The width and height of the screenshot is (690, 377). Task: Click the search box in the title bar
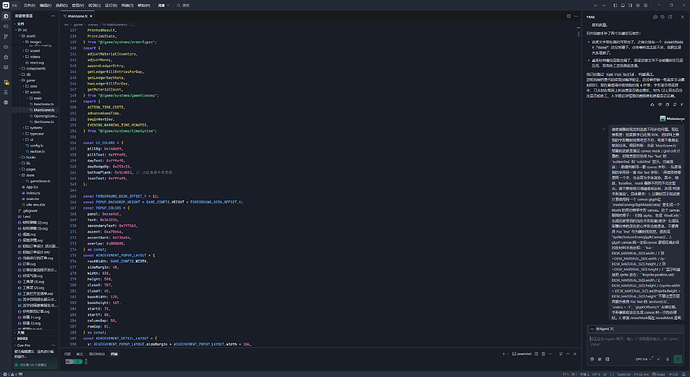183,5
